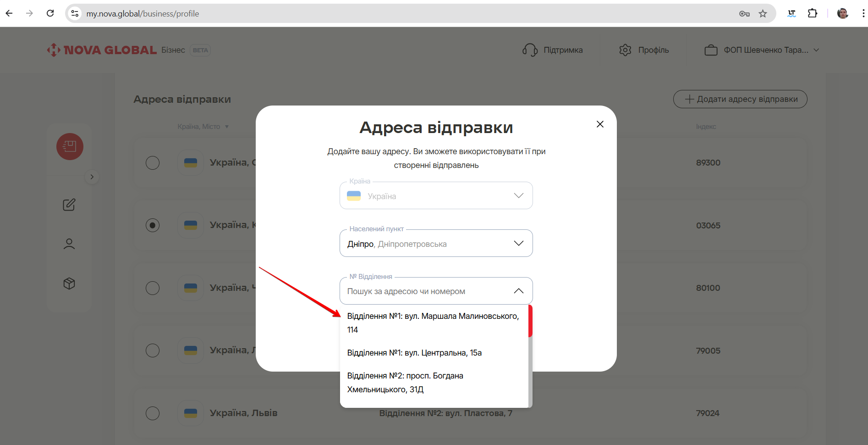This screenshot has height=445, width=868.
Task: Select the radio button for Україна, Львів
Action: click(153, 413)
